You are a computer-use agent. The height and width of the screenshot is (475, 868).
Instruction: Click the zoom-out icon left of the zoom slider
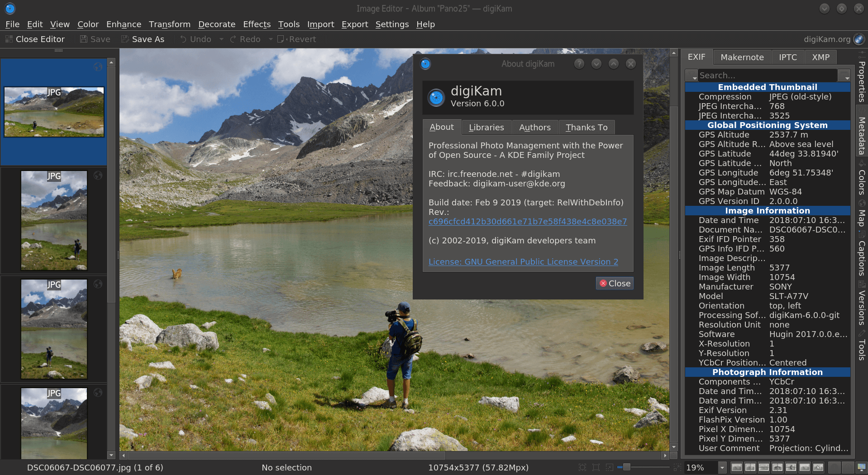(610, 467)
